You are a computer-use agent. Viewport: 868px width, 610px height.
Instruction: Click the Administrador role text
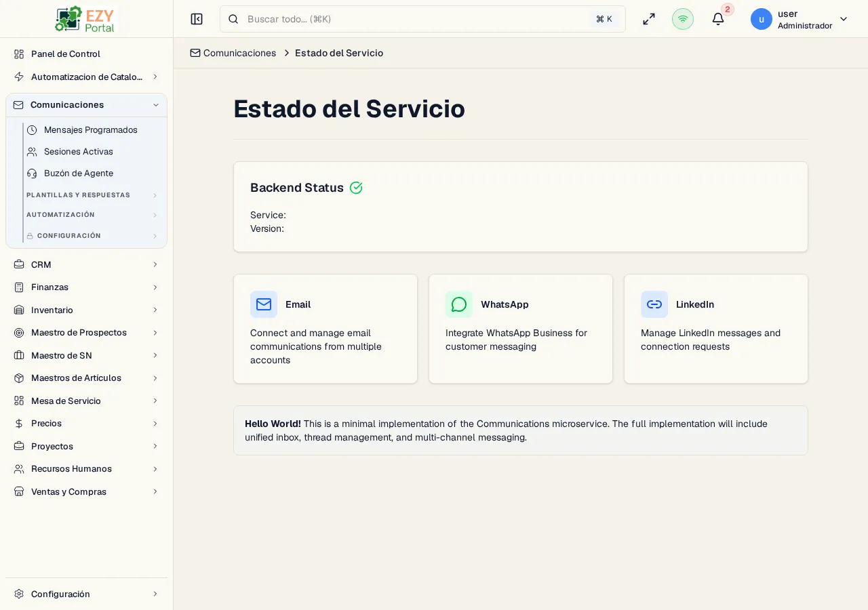click(805, 26)
